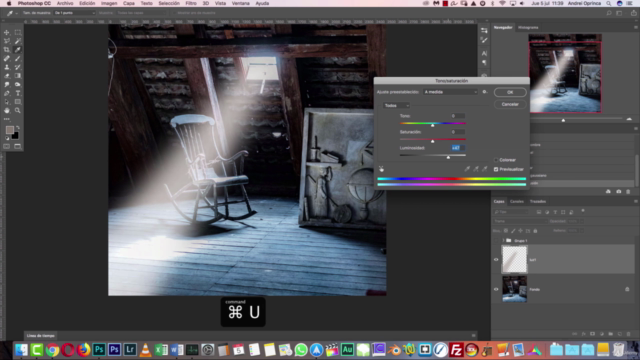Select the Hand tool
640x360 pixels.
click(x=7, y=110)
